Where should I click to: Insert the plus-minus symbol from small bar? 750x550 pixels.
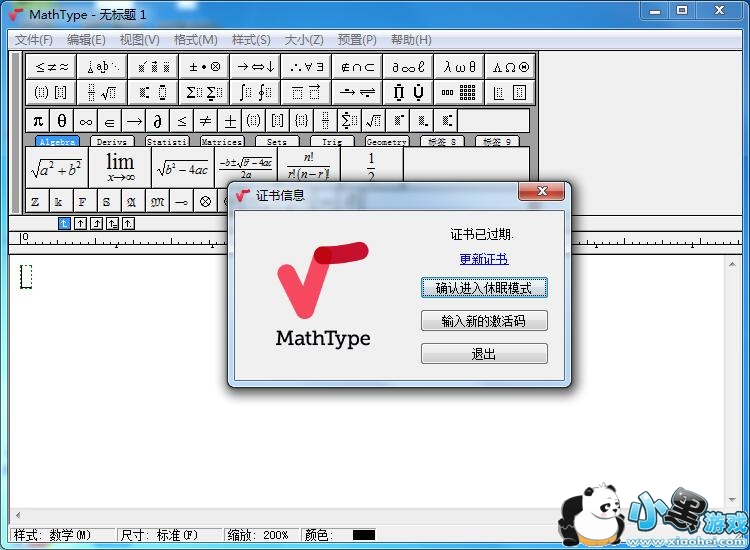coord(230,121)
